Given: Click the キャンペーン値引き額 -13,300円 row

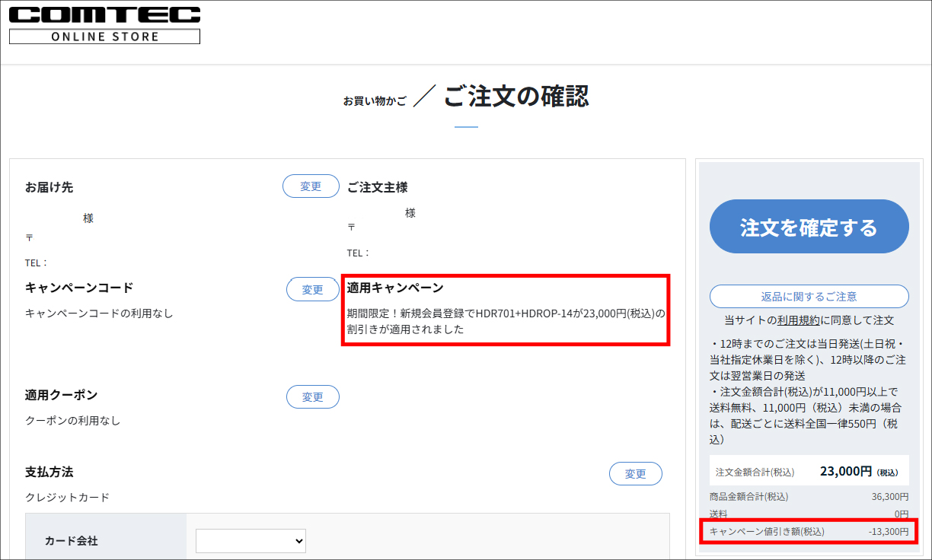Looking at the screenshot, I should [x=809, y=531].
